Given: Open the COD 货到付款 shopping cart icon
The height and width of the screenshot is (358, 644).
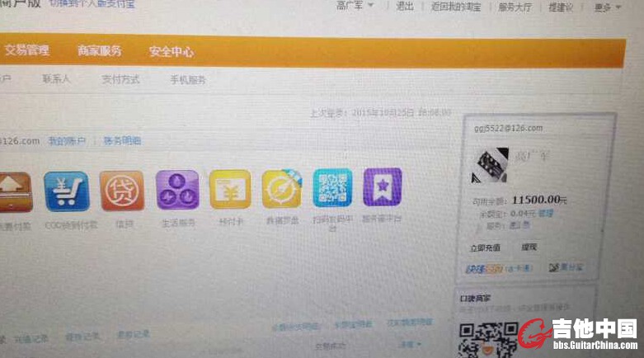Looking at the screenshot, I should click(x=67, y=192).
